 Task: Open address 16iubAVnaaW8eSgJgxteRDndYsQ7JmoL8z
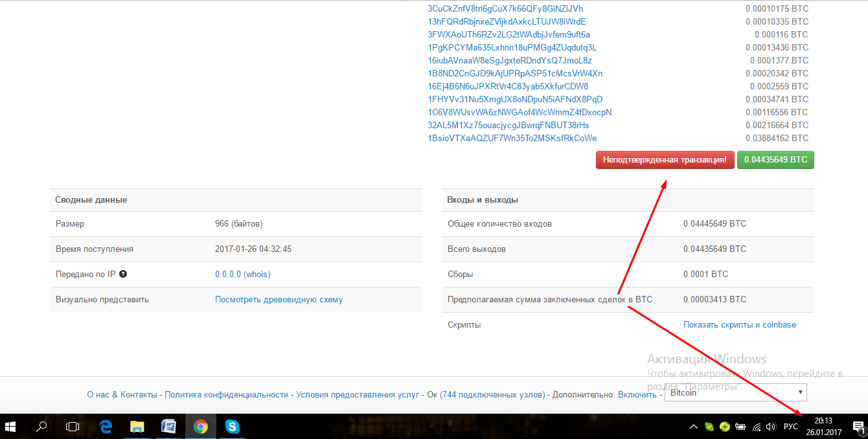point(509,61)
